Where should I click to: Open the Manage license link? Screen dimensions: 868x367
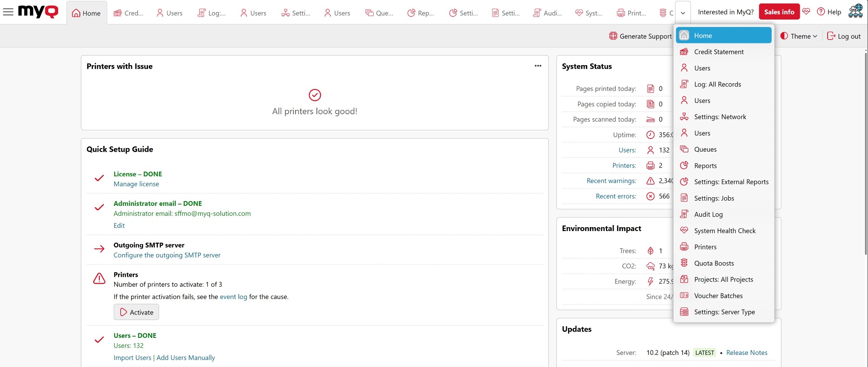pyautogui.click(x=136, y=184)
